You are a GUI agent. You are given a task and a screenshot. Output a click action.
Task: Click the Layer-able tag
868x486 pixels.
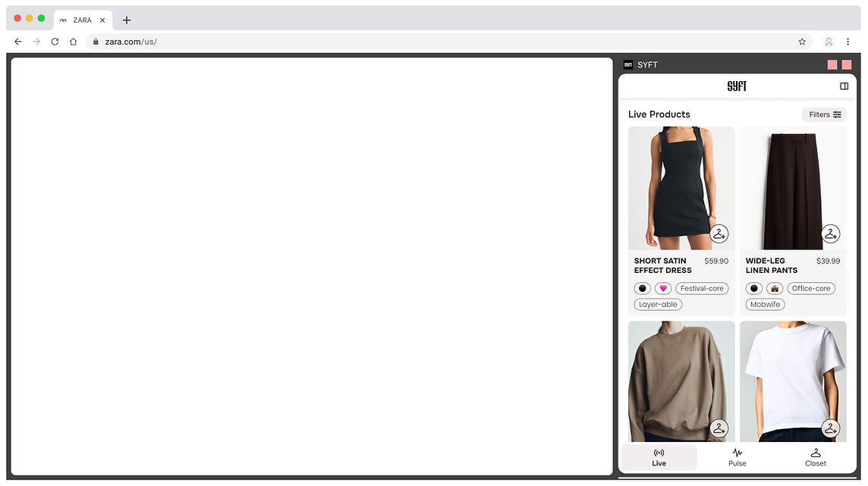click(658, 304)
